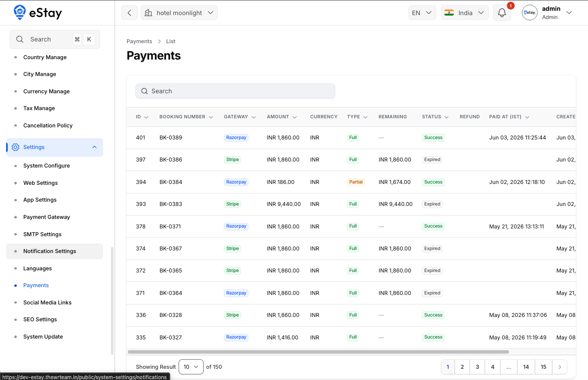588x380 pixels.
Task: Open Social Media Links
Action: (47, 303)
